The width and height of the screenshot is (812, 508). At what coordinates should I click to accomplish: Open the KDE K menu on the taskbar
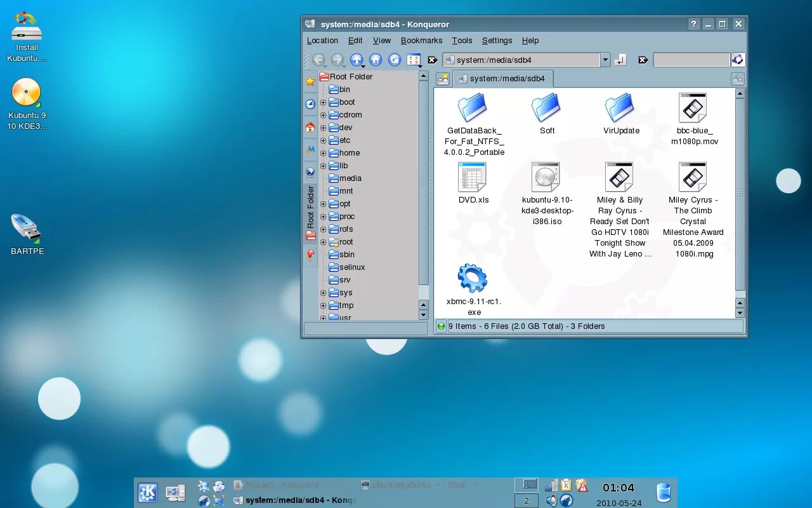coord(148,493)
